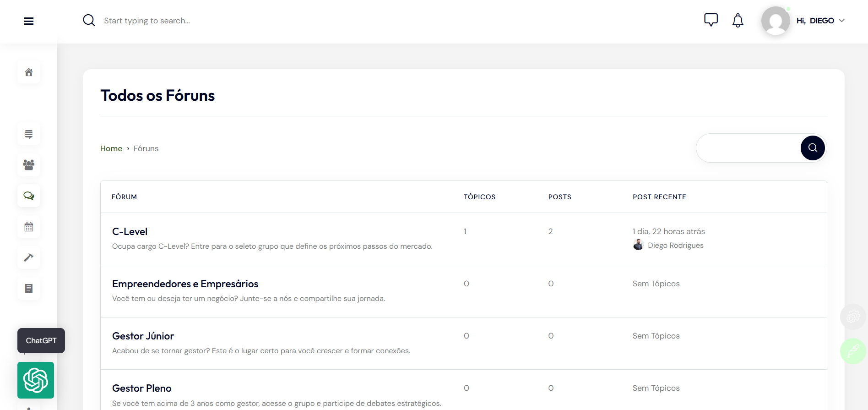Image resolution: width=868 pixels, height=410 pixels.
Task: Open the calendar sidebar icon
Action: tap(29, 227)
